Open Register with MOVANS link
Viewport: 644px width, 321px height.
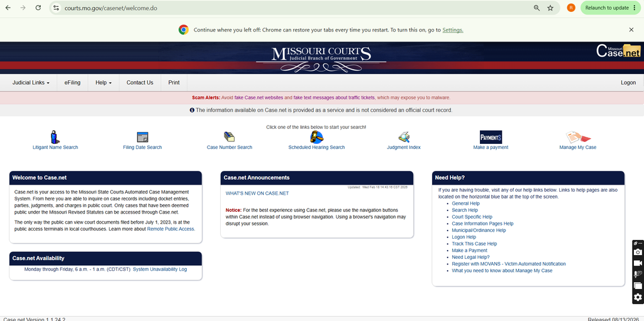pos(508,264)
